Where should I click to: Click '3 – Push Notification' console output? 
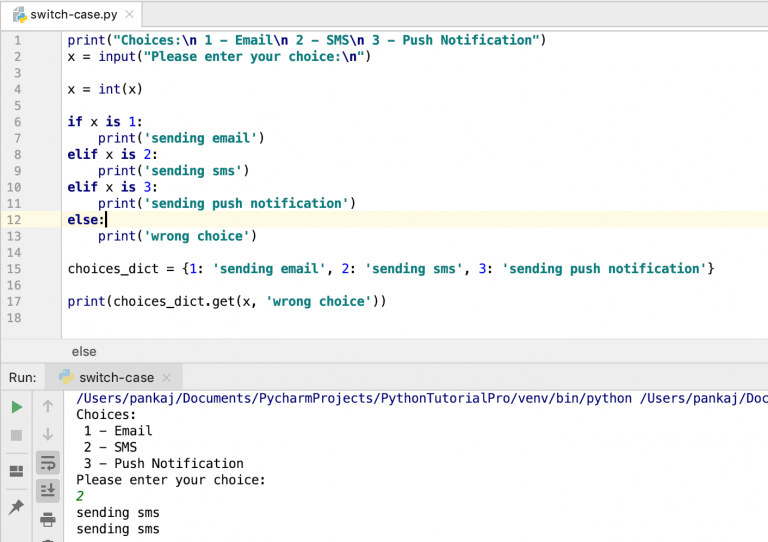(164, 463)
